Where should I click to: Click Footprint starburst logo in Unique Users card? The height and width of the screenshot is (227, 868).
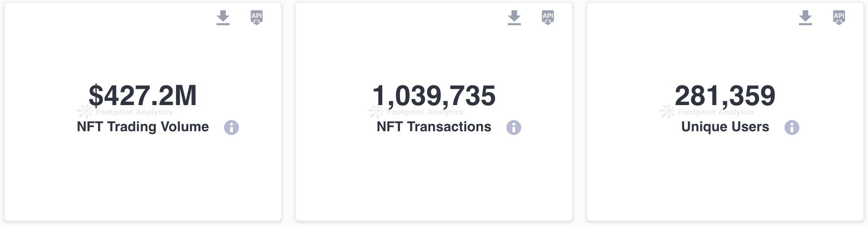click(667, 112)
